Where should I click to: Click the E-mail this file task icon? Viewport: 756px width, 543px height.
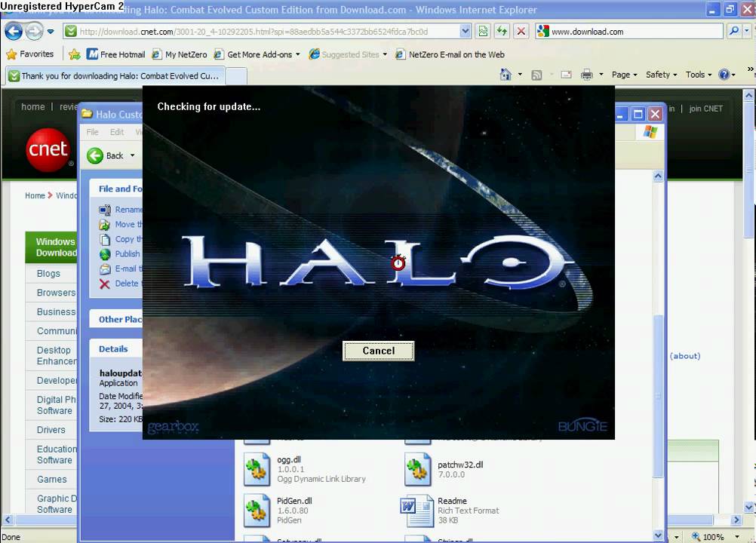(x=105, y=268)
